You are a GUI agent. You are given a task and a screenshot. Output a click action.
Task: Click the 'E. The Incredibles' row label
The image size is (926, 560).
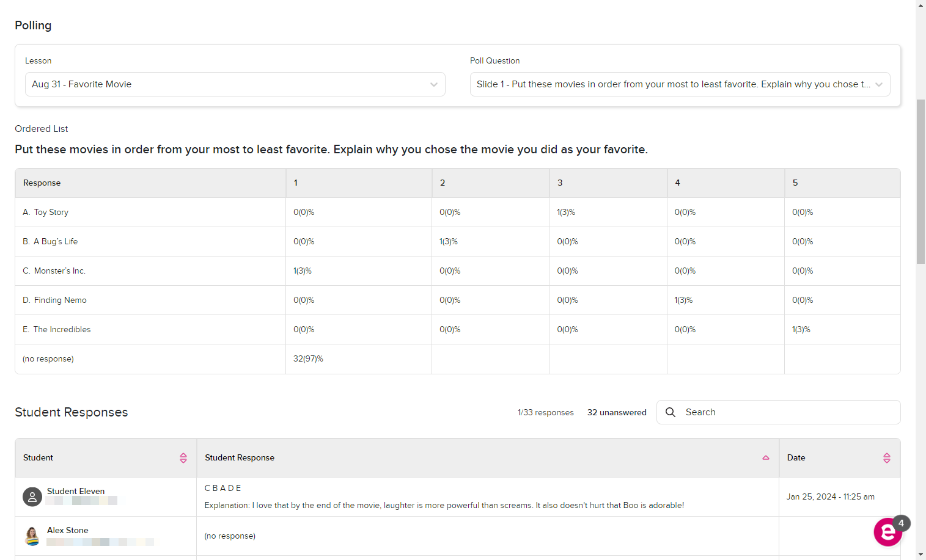[x=57, y=330]
